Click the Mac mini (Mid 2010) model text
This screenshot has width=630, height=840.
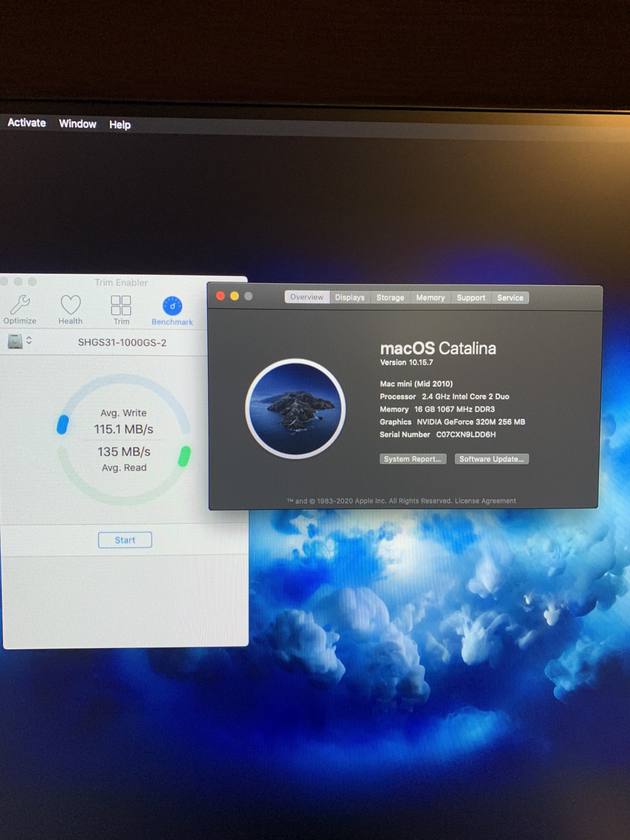pyautogui.click(x=416, y=383)
